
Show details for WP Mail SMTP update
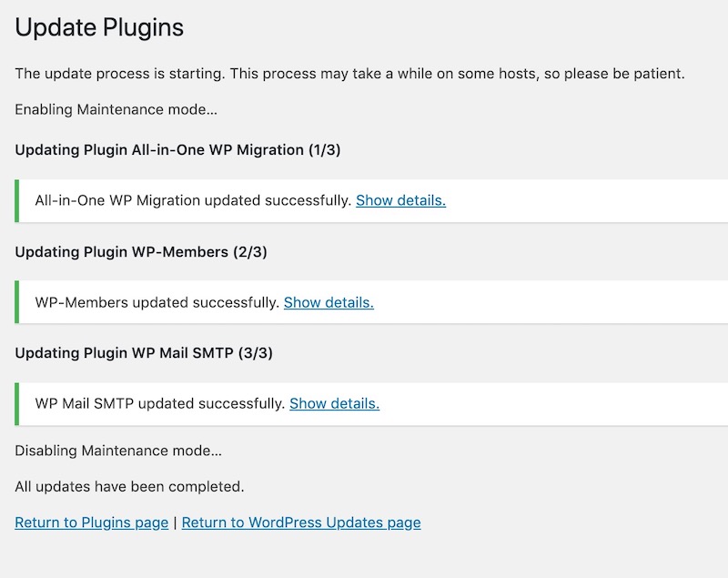[x=334, y=404]
